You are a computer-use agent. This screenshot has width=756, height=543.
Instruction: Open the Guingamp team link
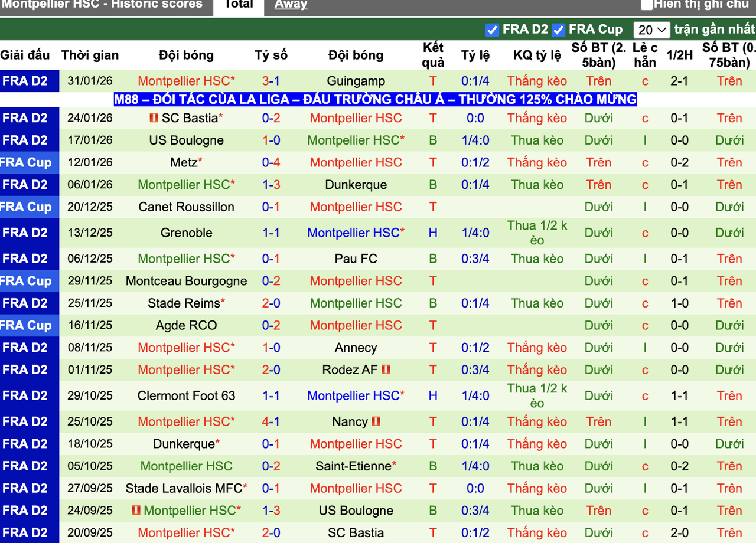point(356,81)
